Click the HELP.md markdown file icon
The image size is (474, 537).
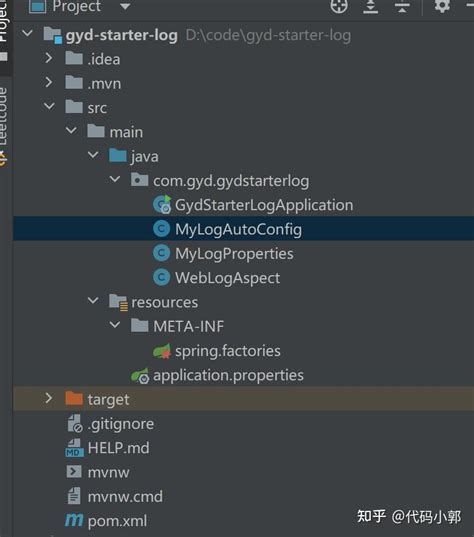[74, 448]
